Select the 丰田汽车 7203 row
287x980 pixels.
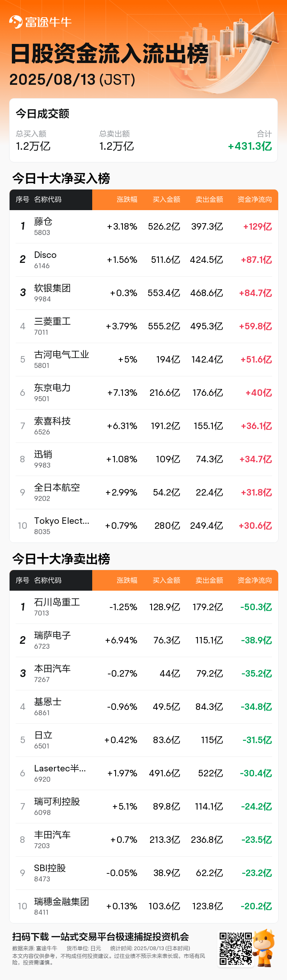pyautogui.click(x=144, y=840)
